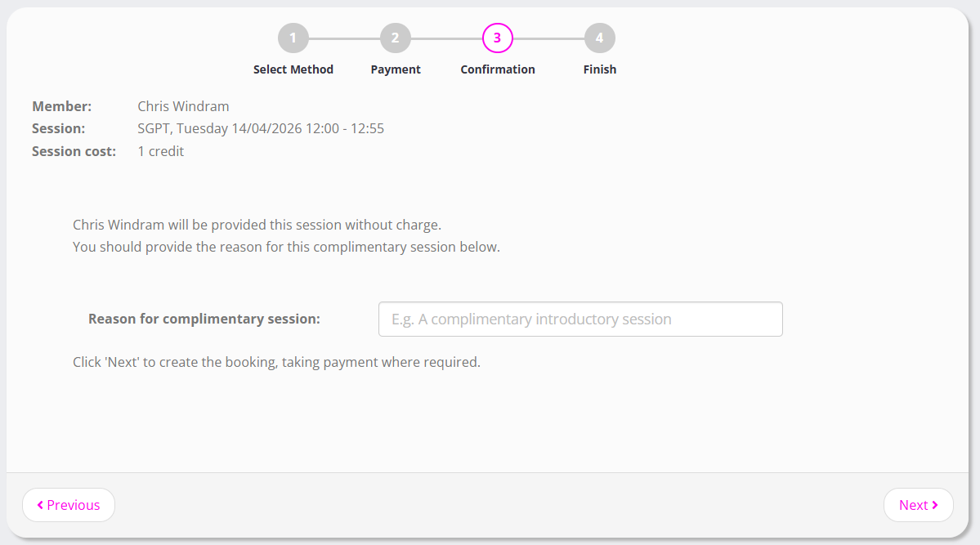Click the left chevron on Previous
This screenshot has width=980, height=545.
coord(40,505)
